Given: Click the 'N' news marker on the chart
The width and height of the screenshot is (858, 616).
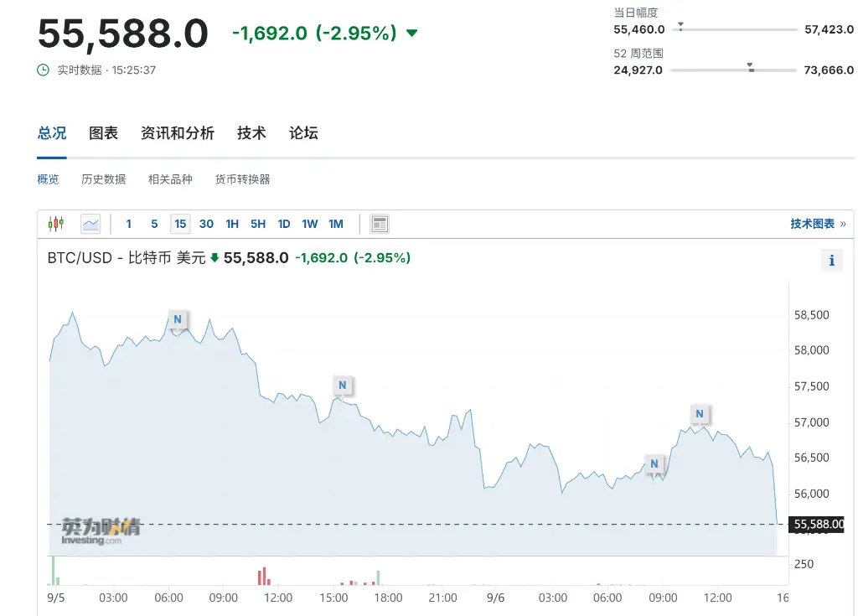Looking at the screenshot, I should pyautogui.click(x=177, y=319).
